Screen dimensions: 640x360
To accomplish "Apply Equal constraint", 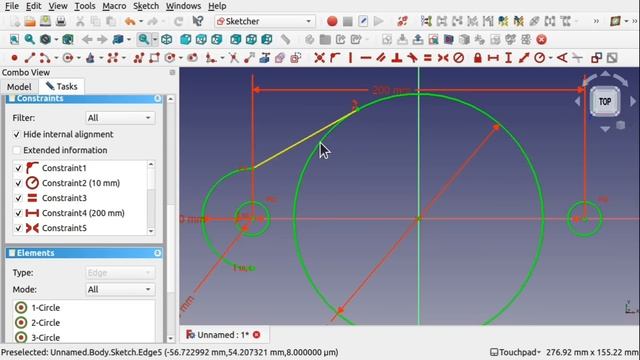I will (427, 58).
